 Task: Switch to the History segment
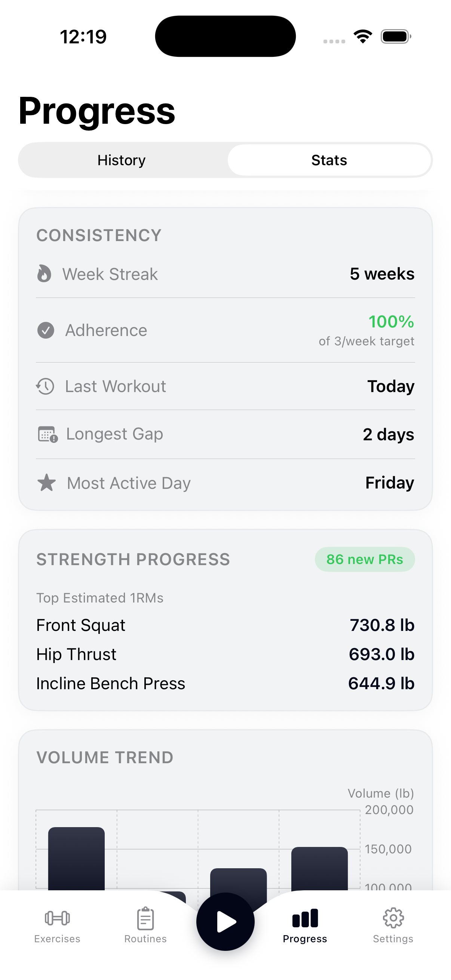pyautogui.click(x=122, y=160)
